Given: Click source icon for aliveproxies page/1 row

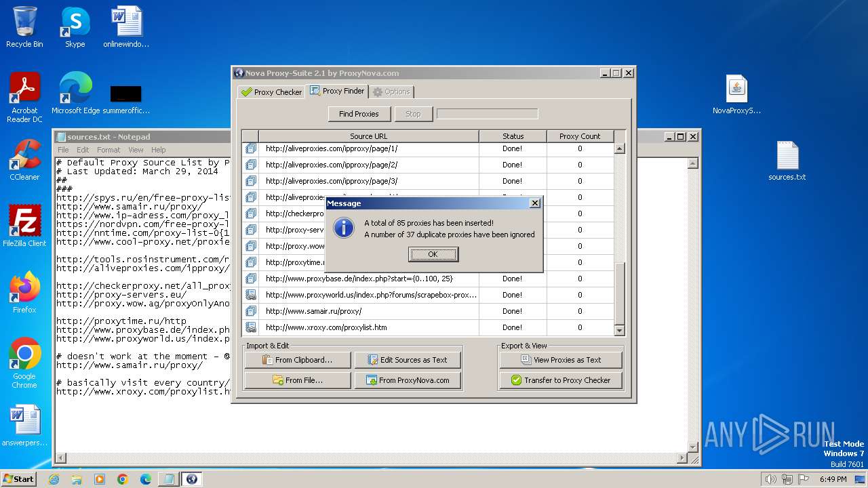Looking at the screenshot, I should tap(251, 148).
